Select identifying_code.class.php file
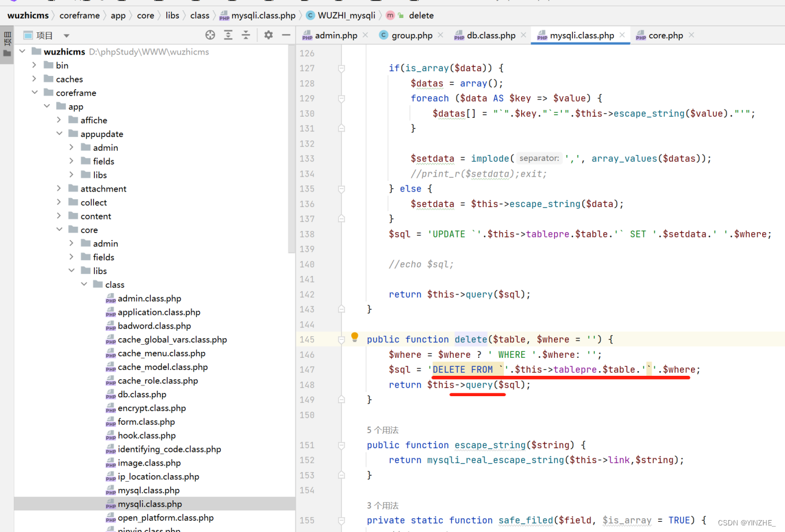Image resolution: width=785 pixels, height=532 pixels. click(169, 449)
